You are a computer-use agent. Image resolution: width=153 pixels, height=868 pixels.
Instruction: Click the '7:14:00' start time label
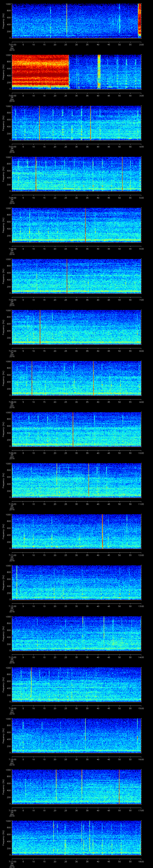pyautogui.click(x=12, y=708)
